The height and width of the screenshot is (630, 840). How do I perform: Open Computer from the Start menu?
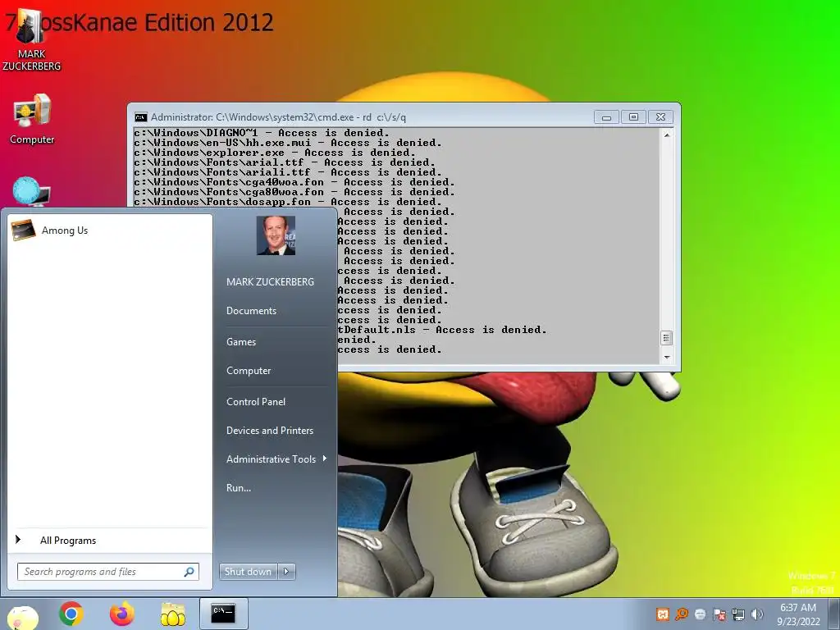249,371
